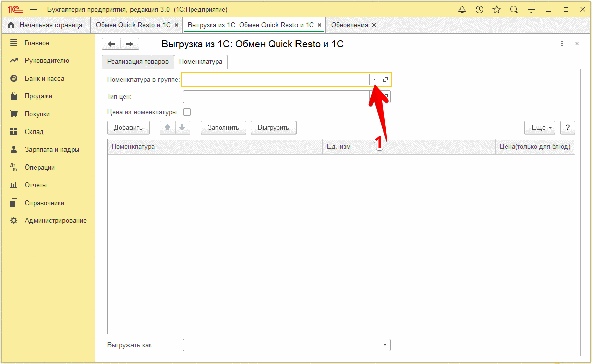Focus the Тип цен input field

coord(276,96)
